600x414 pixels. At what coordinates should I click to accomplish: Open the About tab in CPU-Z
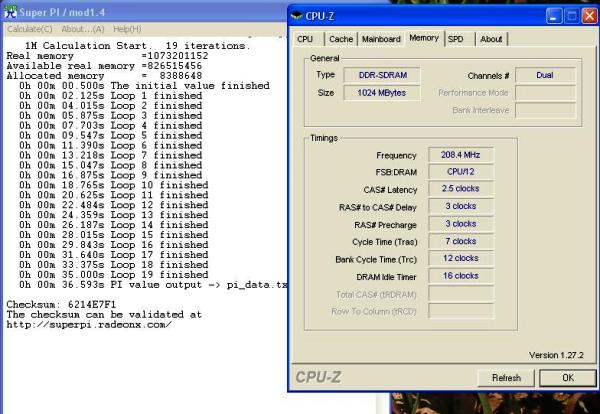click(x=491, y=39)
